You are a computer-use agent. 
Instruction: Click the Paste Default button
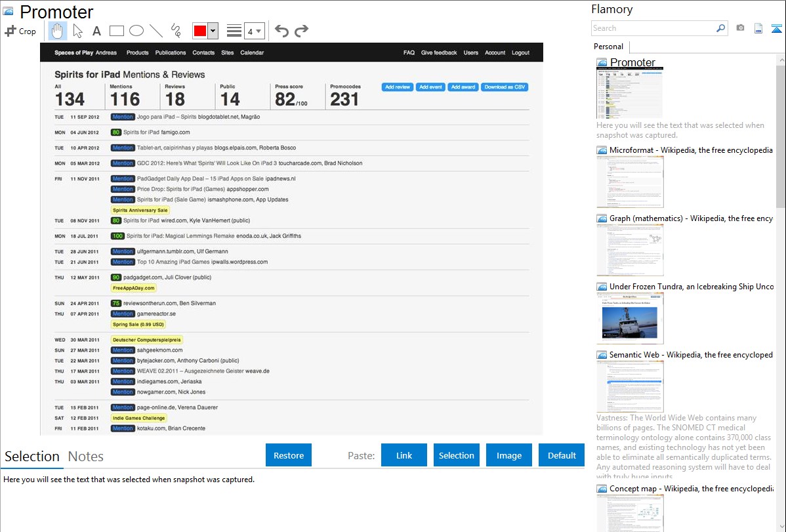pos(562,455)
